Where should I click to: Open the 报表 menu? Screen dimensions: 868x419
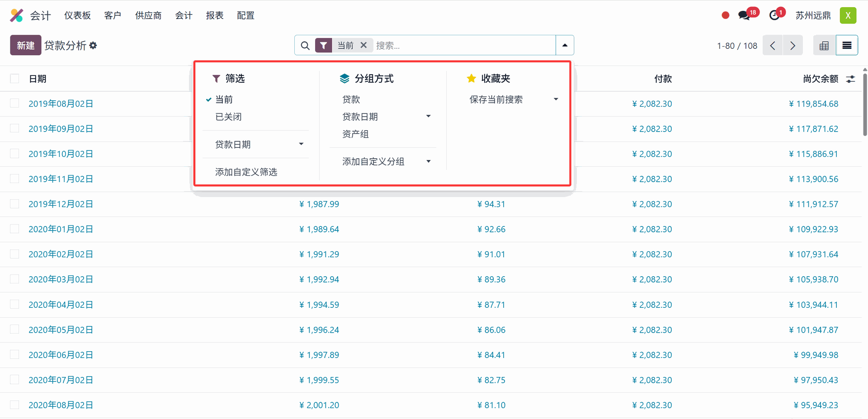tap(214, 15)
